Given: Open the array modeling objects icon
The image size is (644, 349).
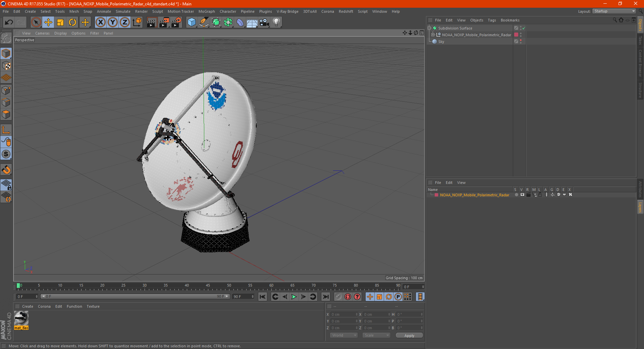Looking at the screenshot, I should (228, 22).
